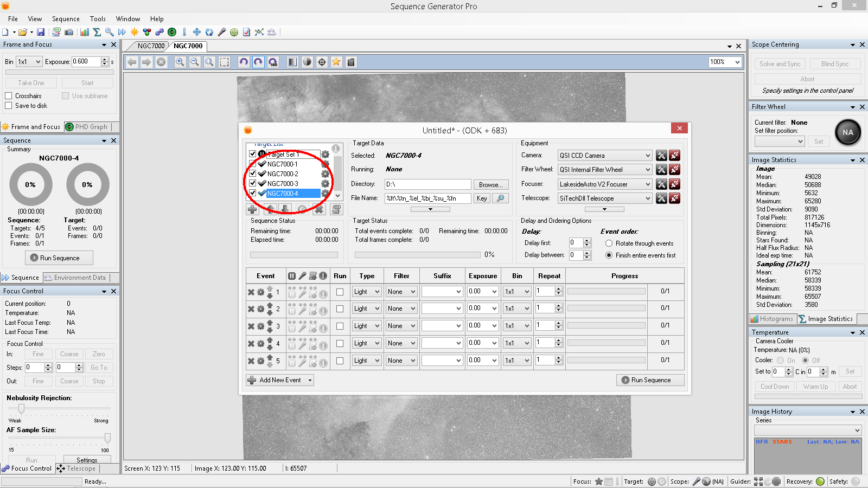The image size is (868, 488).
Task: Click the Take One button
Action: pos(31,83)
